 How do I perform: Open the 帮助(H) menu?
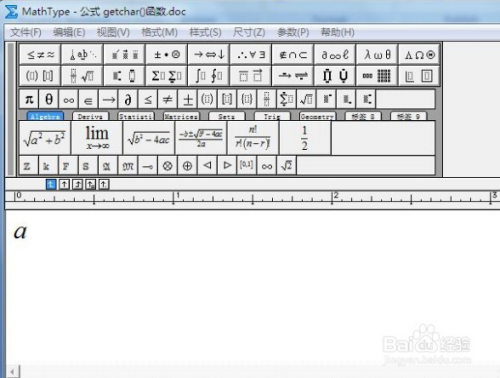pos(337,32)
